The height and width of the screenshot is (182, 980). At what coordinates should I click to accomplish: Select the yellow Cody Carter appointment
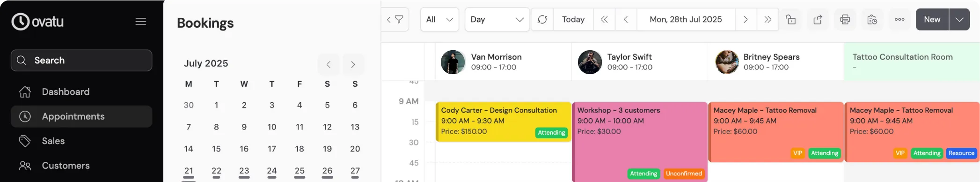point(503,122)
